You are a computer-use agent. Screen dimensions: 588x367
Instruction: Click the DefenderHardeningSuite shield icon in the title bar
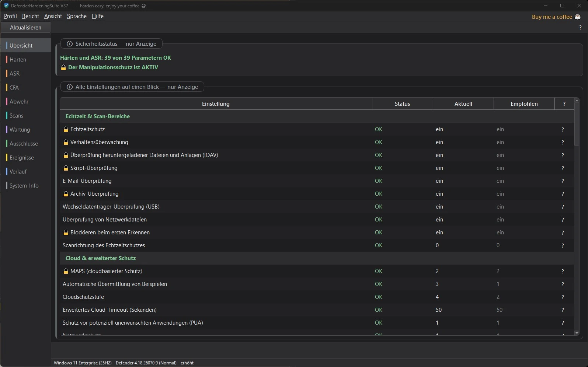6,6
